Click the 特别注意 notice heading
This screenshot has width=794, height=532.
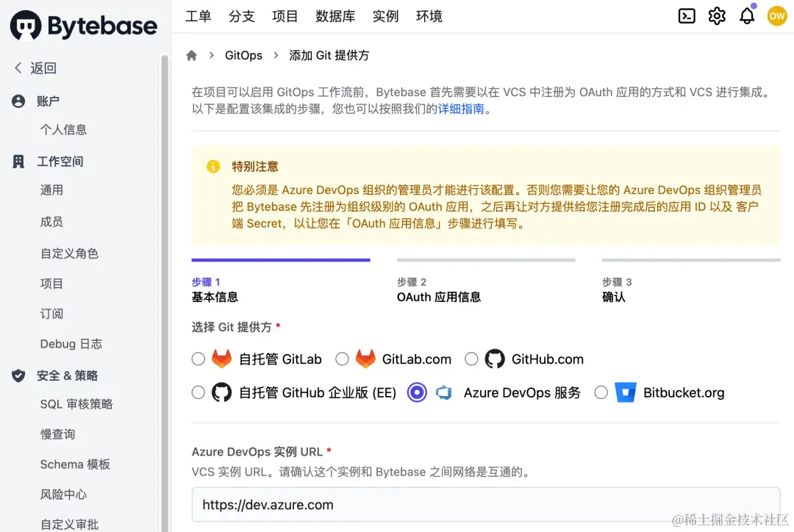pyautogui.click(x=254, y=167)
